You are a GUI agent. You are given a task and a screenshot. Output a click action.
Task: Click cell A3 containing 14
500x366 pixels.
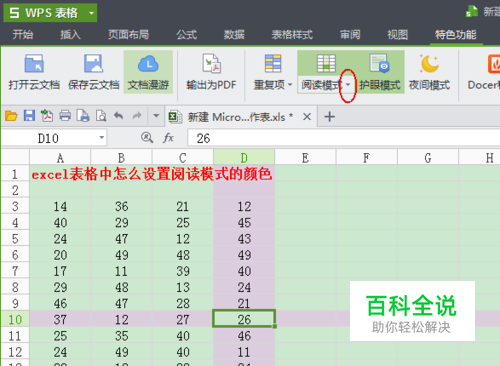click(60, 206)
